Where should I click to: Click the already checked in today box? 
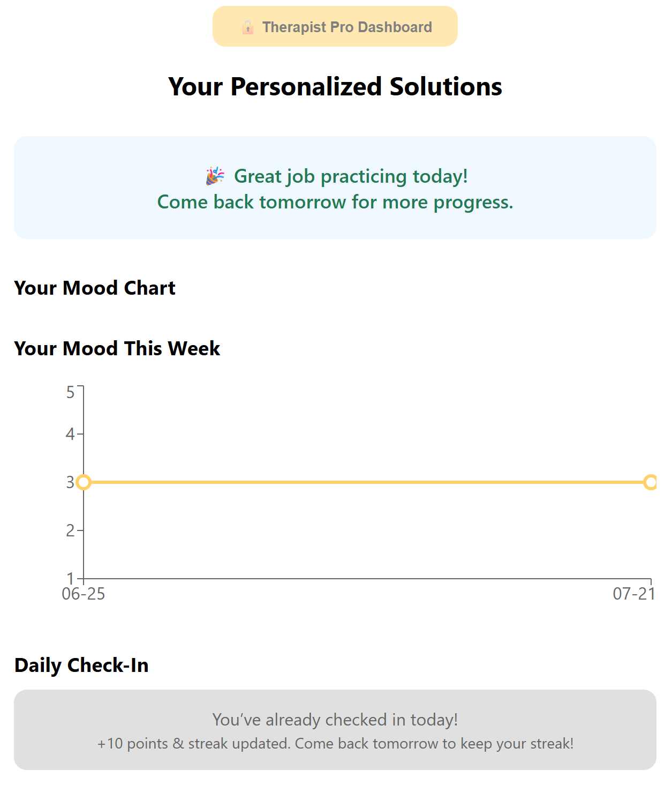pos(335,730)
